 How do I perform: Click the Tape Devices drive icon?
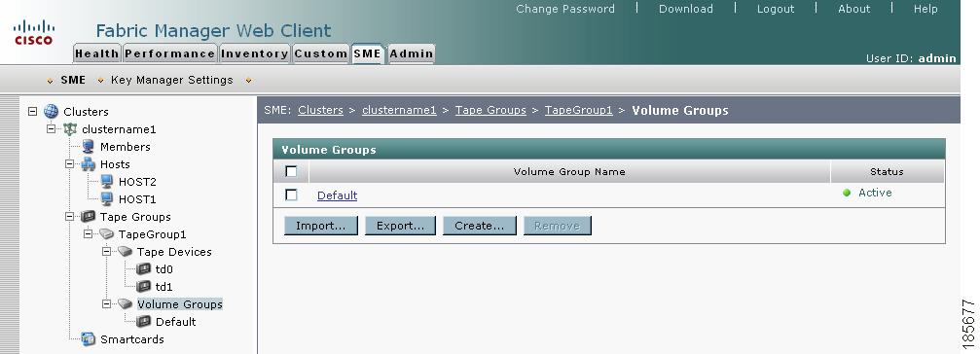pos(125,252)
